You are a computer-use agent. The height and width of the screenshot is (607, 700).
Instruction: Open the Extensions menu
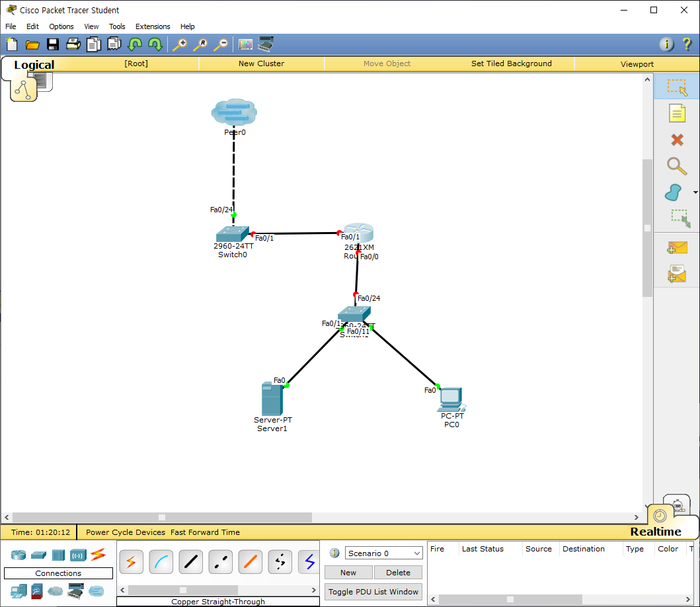click(x=153, y=26)
